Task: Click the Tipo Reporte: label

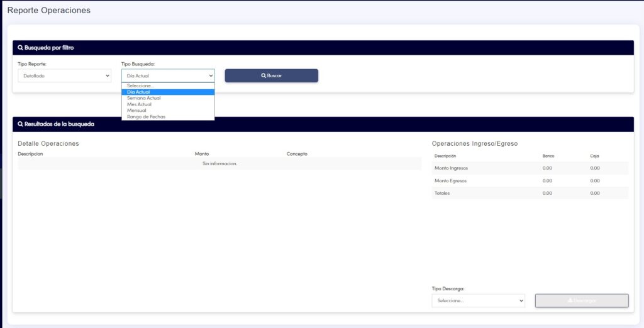Action: pyautogui.click(x=32, y=64)
